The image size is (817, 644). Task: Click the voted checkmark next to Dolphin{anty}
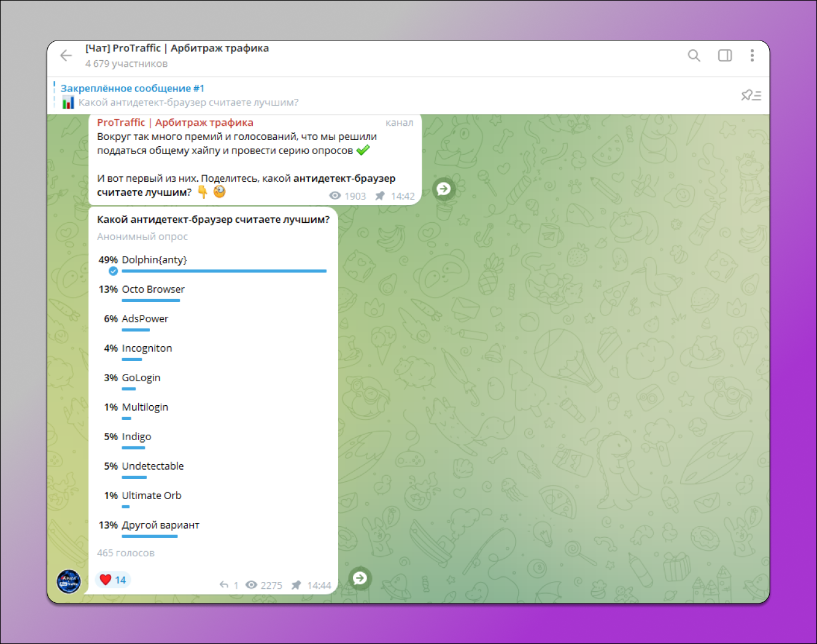113,271
